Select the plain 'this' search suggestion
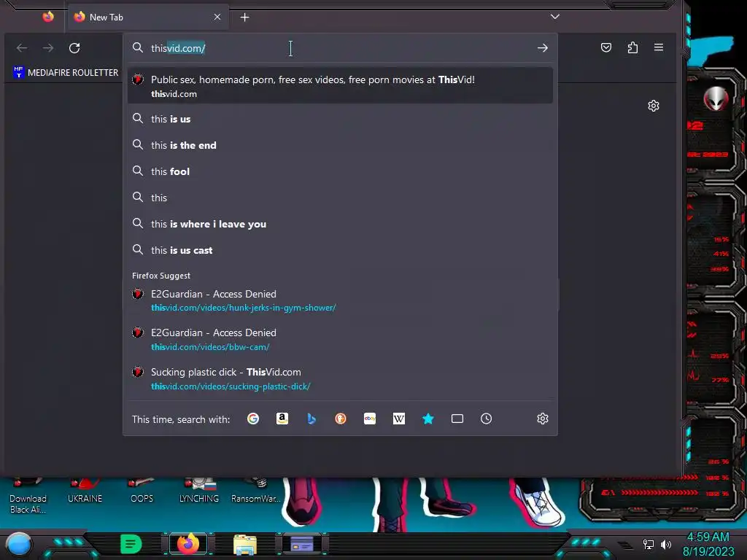 (340, 198)
